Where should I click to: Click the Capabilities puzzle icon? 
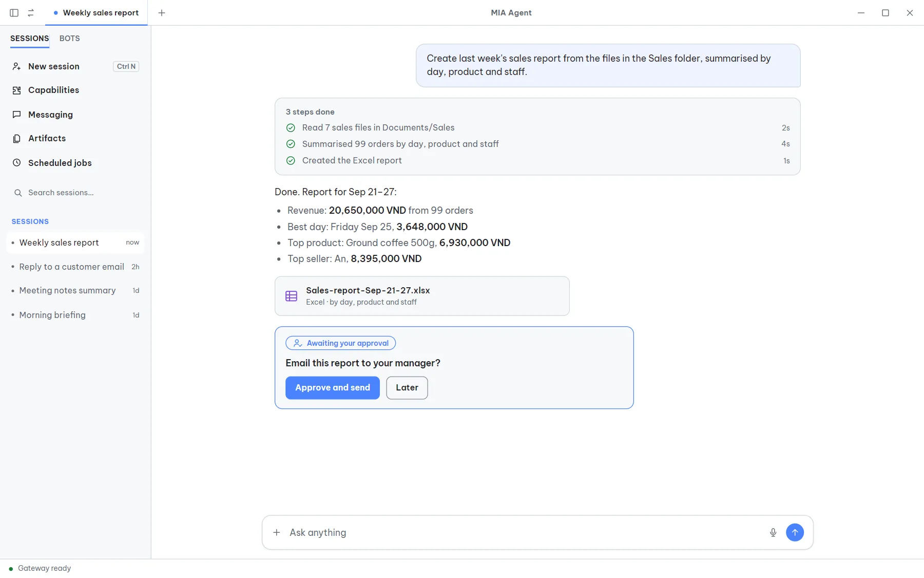coord(17,90)
